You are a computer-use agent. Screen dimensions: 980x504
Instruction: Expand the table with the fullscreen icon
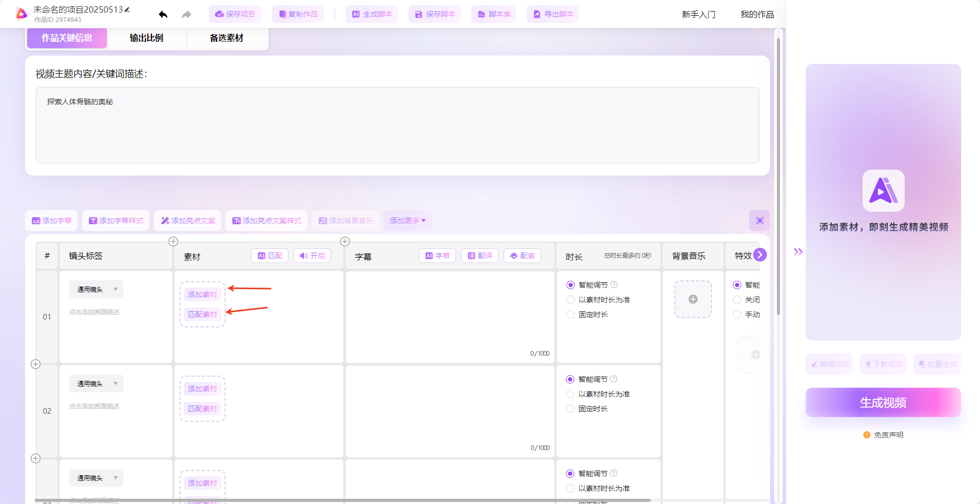(x=759, y=220)
